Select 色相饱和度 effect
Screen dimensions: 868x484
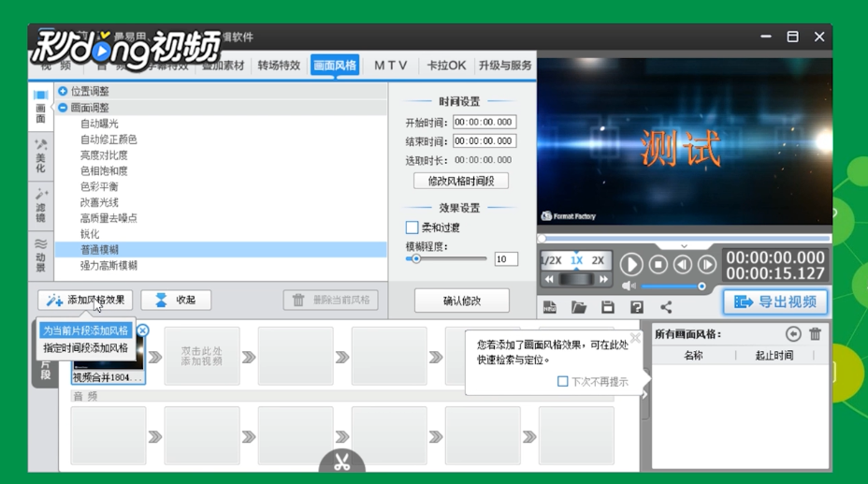tap(104, 170)
